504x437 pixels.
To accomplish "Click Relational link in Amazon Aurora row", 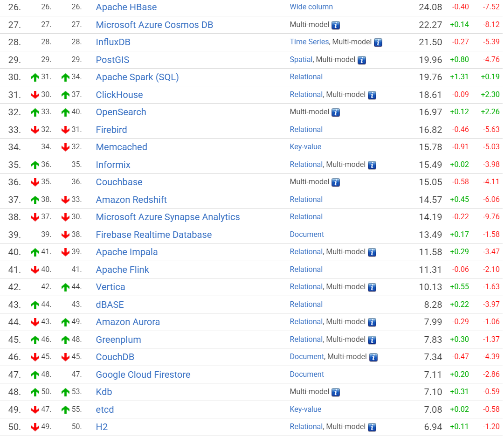I will 306,321.
